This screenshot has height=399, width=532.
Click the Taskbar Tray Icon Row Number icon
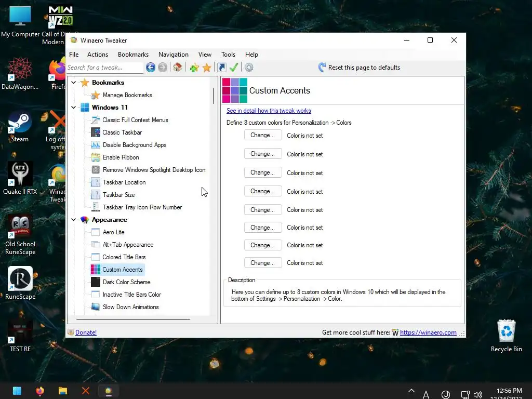tap(96, 207)
